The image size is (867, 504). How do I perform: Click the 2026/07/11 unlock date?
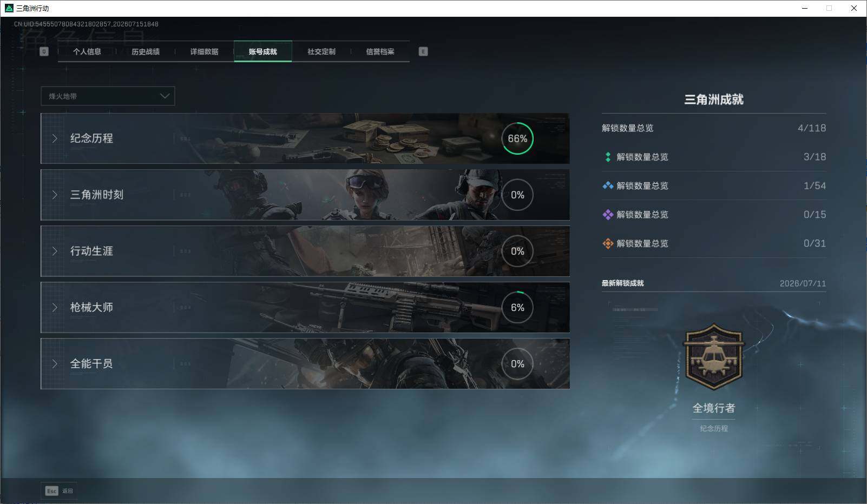point(803,283)
